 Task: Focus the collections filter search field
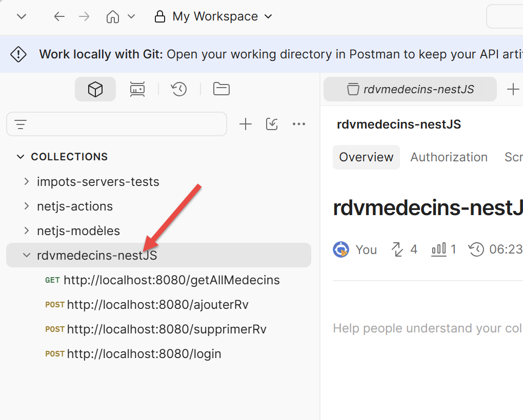tap(117, 124)
